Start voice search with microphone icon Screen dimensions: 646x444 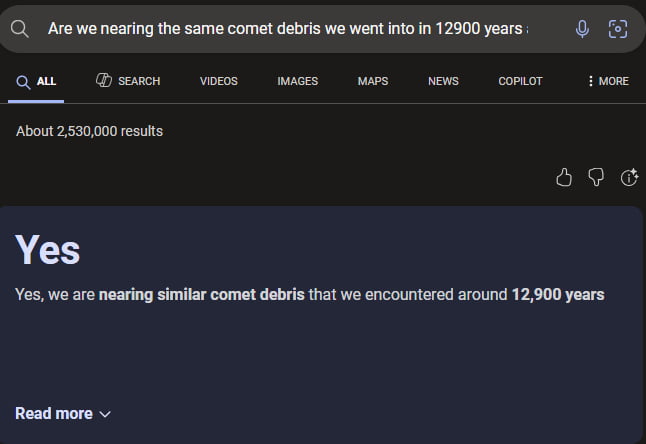coord(582,29)
